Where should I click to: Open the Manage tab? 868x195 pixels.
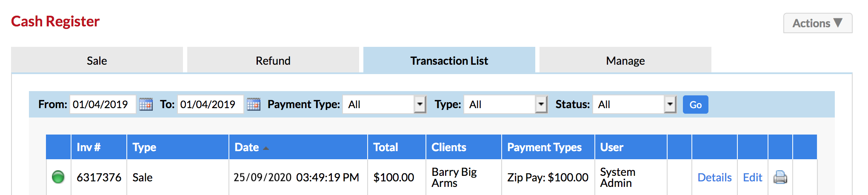click(625, 60)
